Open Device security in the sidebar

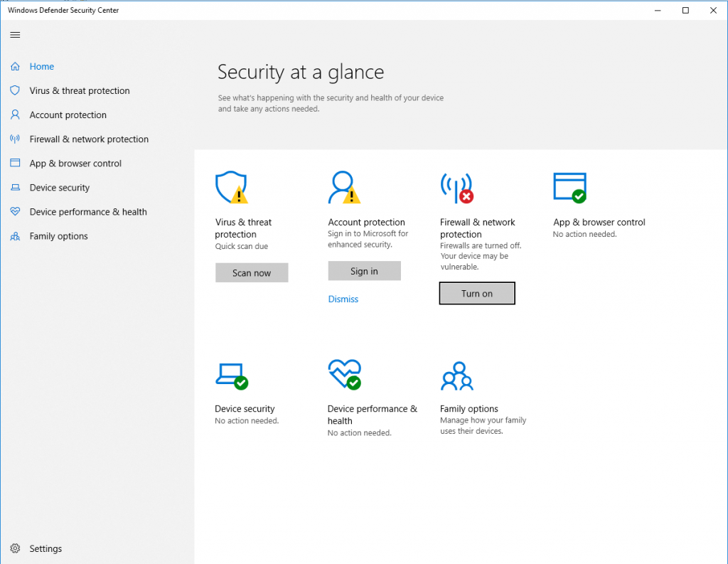60,188
